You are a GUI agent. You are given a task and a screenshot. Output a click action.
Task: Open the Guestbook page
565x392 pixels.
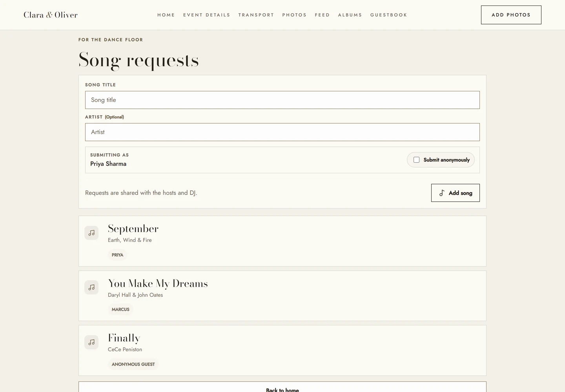point(389,15)
